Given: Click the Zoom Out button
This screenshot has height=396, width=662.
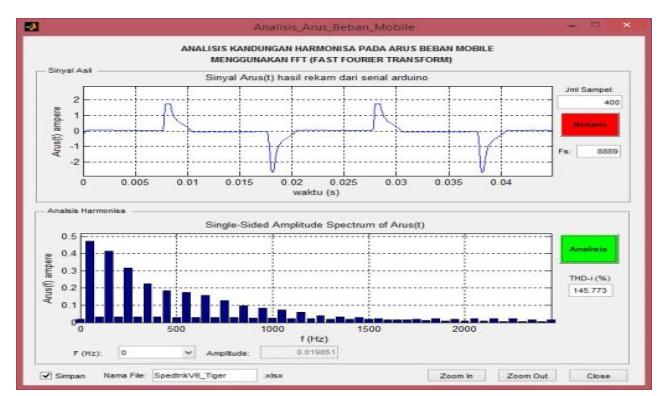Looking at the screenshot, I should click(527, 376).
